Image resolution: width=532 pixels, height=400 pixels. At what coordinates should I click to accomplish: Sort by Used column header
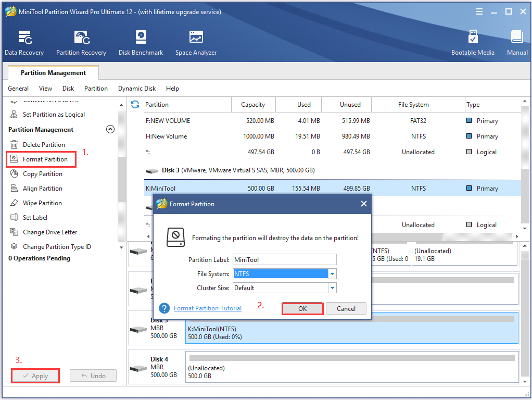click(299, 105)
